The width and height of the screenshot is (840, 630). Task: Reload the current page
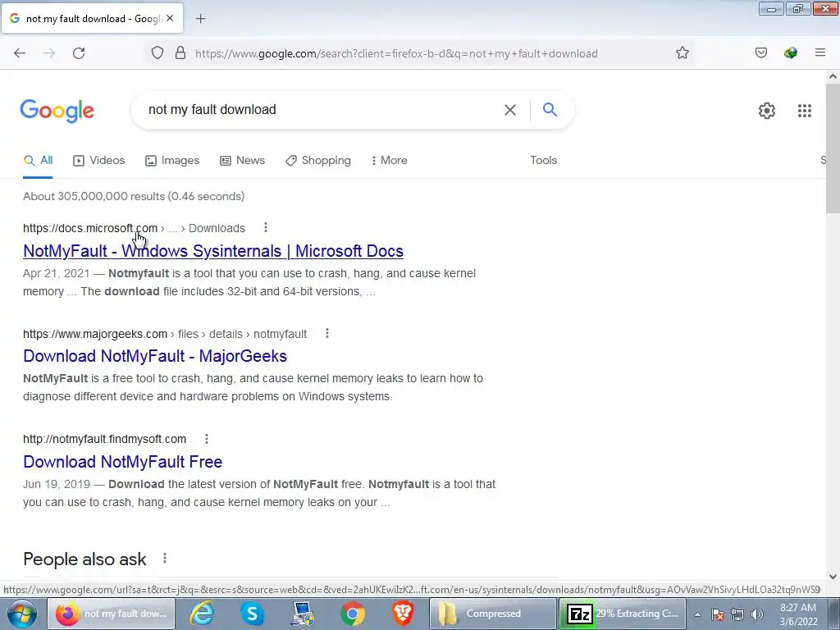click(x=79, y=53)
